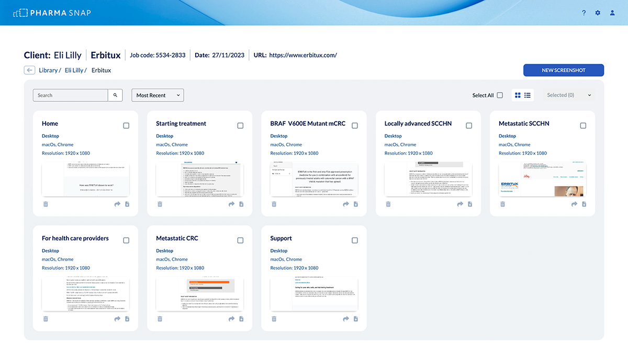Click Job code: 5534-2833 text
Image resolution: width=628 pixels, height=364 pixels.
158,55
